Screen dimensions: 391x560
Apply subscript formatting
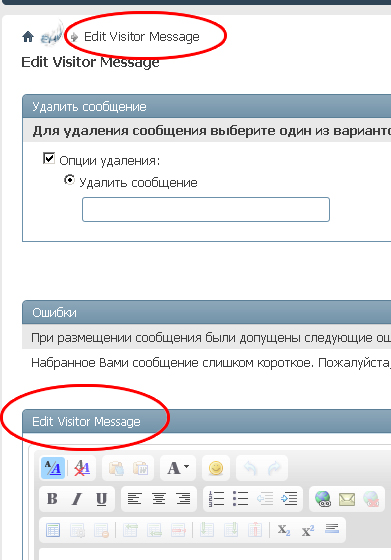point(284,530)
